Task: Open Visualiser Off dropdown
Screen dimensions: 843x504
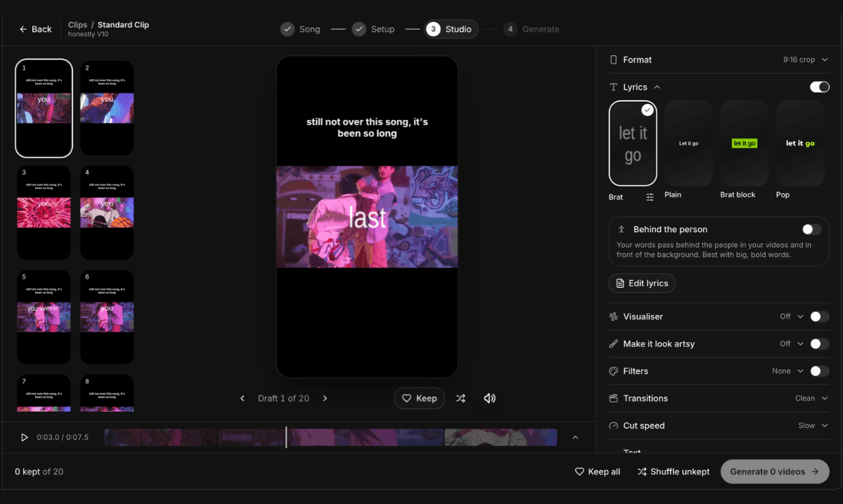Action: tap(792, 316)
